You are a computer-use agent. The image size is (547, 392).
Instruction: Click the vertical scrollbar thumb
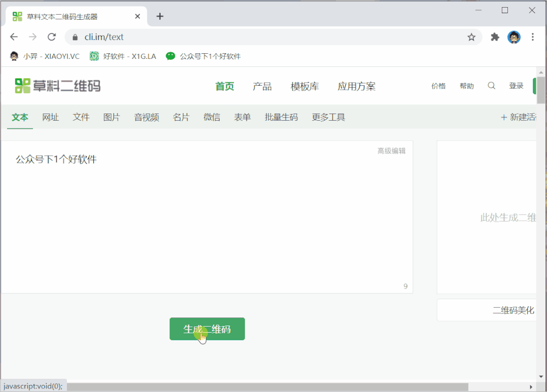point(541,90)
